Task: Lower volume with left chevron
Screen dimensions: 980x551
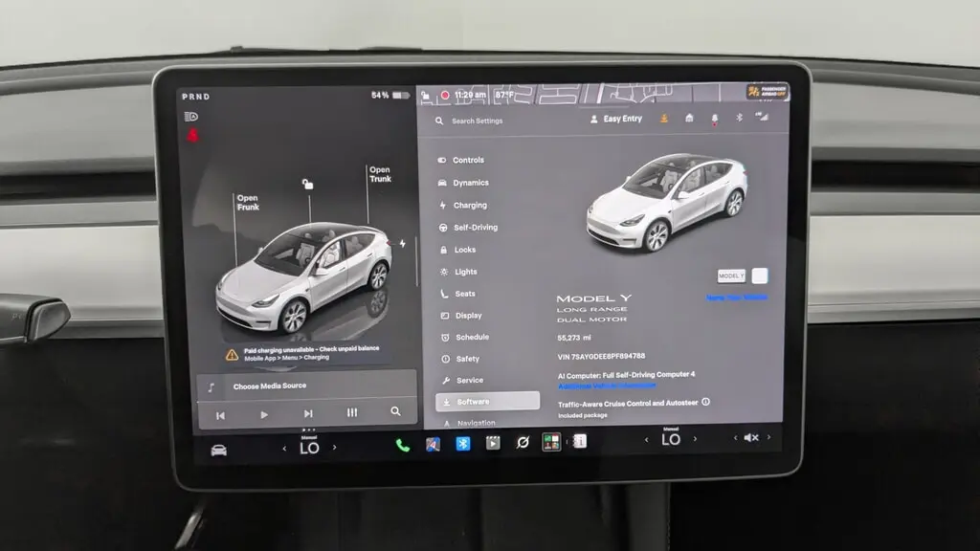Action: (x=735, y=438)
